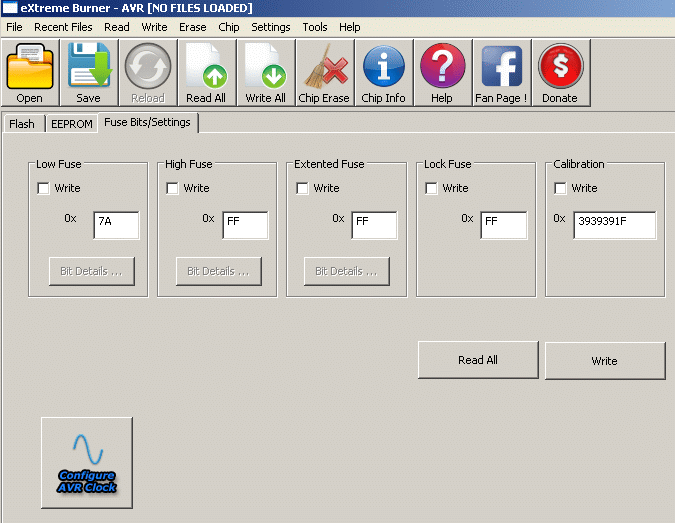Enable the Low Fuse Write checkbox
The image size is (675, 523).
[x=43, y=189]
